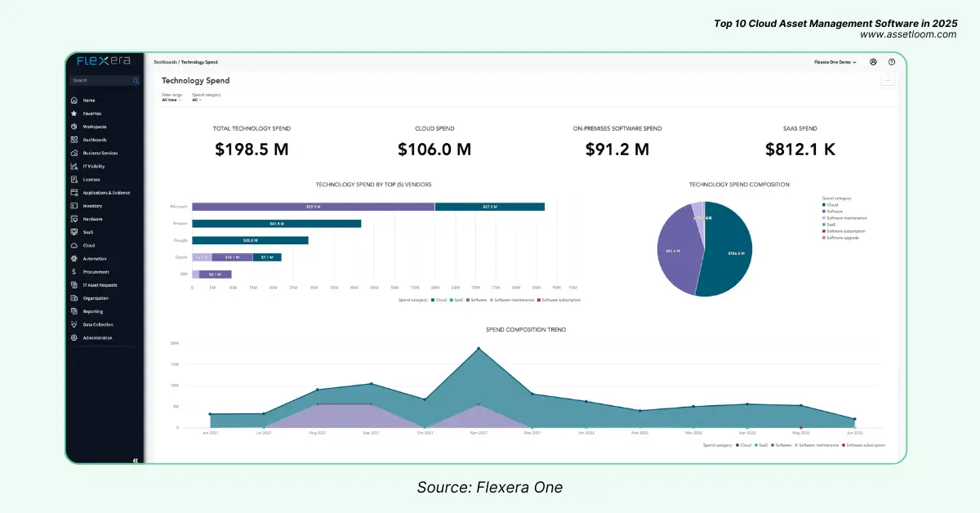This screenshot has height=513, width=980.
Task: Toggle Cloud series in pie chart legend
Action: [832, 205]
